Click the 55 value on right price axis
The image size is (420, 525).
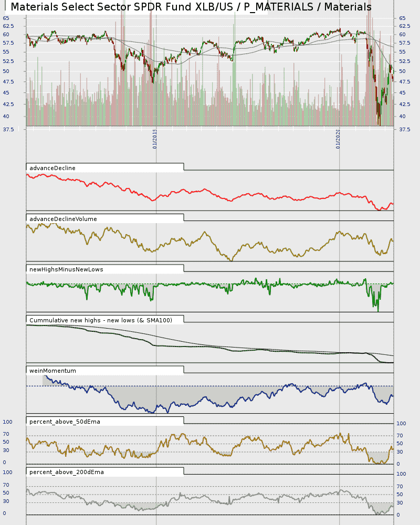(x=402, y=52)
